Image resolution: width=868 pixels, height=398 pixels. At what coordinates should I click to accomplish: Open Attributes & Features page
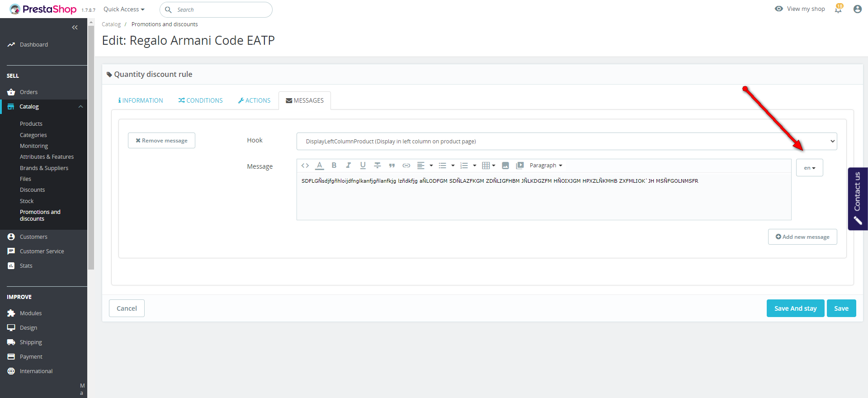coord(47,157)
